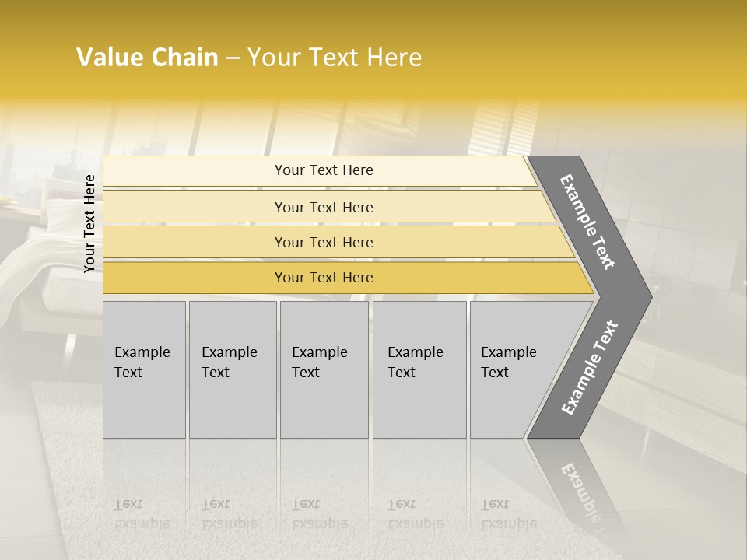Viewport: 747px width, 560px height.
Task: Select the second 'Your Text Here' bar
Action: pyautogui.click(x=329, y=206)
